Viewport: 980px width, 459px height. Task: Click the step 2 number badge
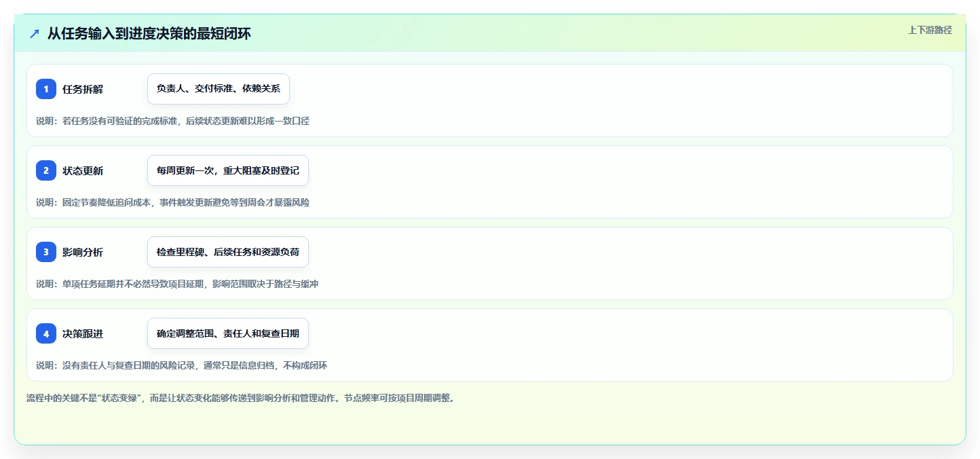tap(46, 170)
